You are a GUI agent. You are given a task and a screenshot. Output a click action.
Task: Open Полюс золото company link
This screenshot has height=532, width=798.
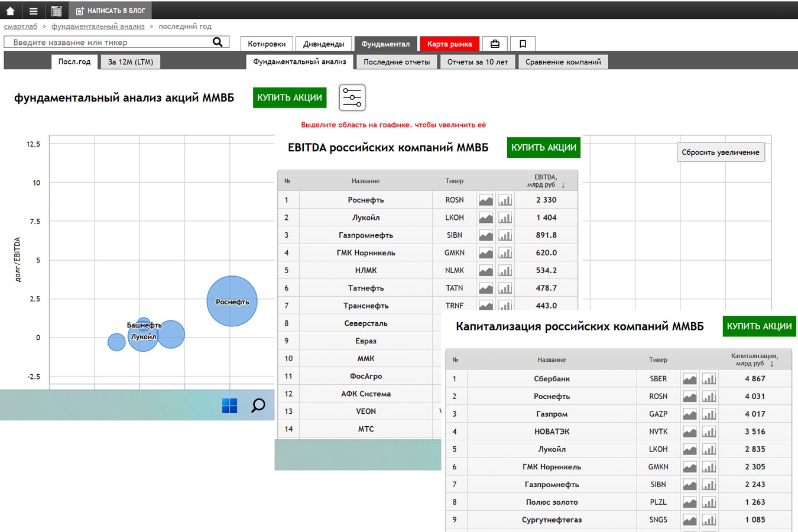point(552,502)
